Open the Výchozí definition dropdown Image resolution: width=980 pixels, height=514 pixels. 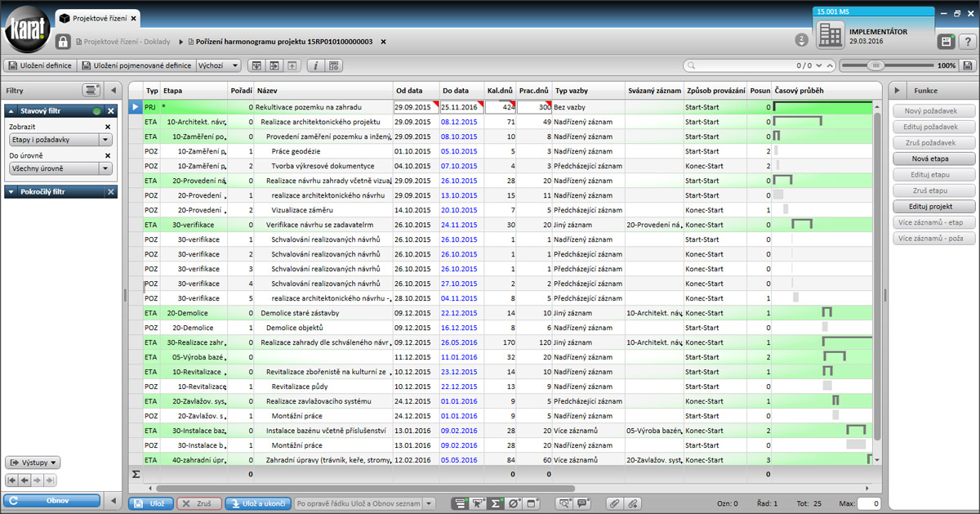(219, 65)
